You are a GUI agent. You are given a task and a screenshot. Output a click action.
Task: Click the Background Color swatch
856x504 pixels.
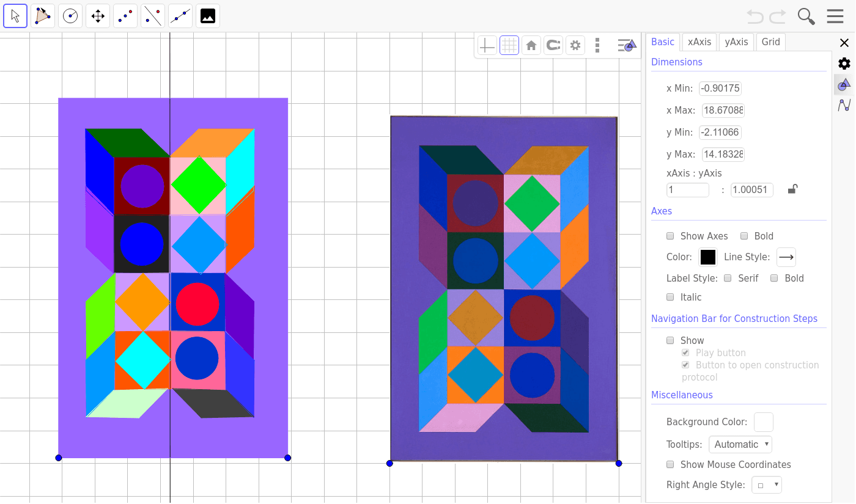(764, 422)
